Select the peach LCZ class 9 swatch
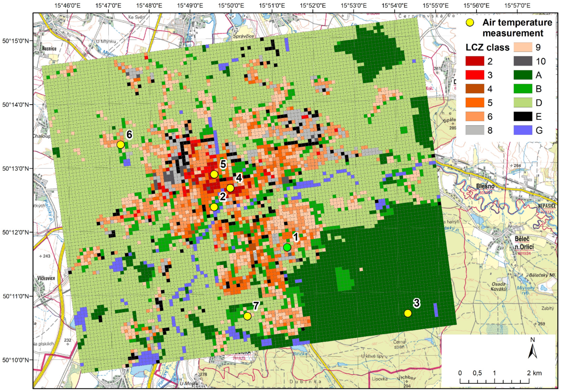Screen dimensions: 562x392 point(523,47)
